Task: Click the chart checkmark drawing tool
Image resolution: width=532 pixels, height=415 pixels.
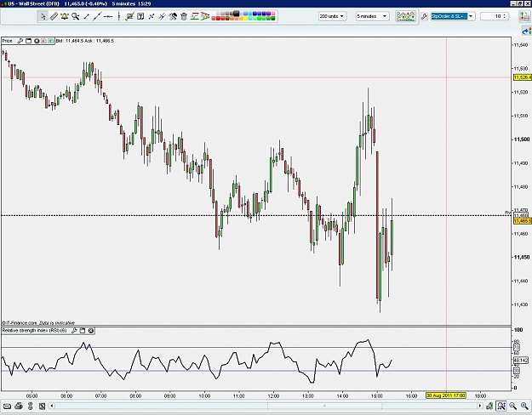Action: (129, 16)
